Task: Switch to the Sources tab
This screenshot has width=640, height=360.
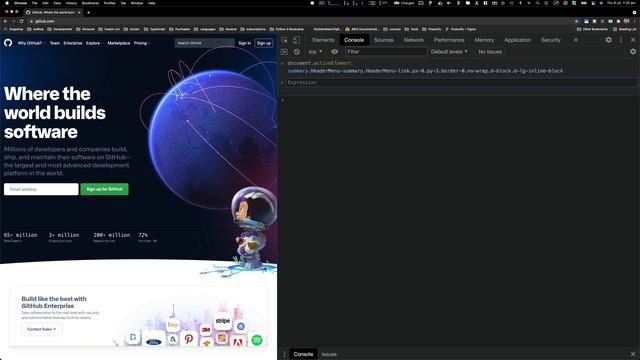Action: [384, 40]
